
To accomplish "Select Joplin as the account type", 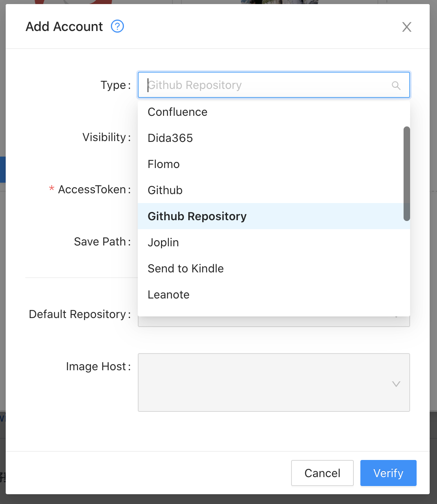I will [163, 242].
